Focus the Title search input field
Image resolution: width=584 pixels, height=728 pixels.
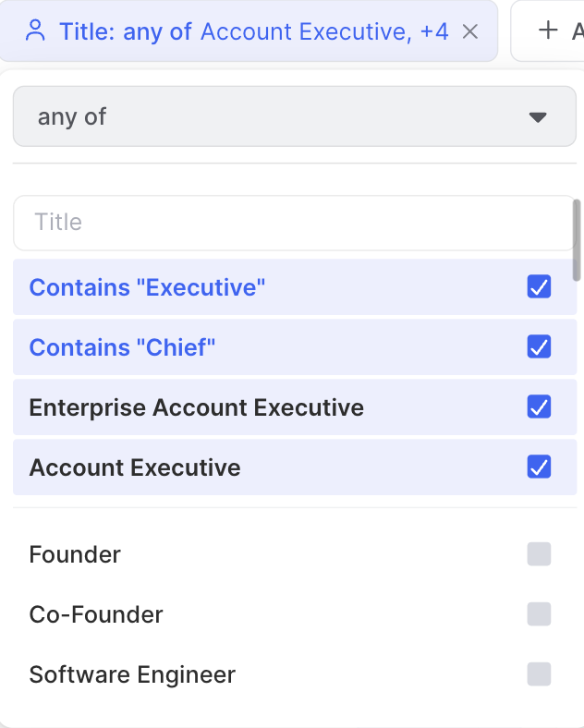point(294,223)
